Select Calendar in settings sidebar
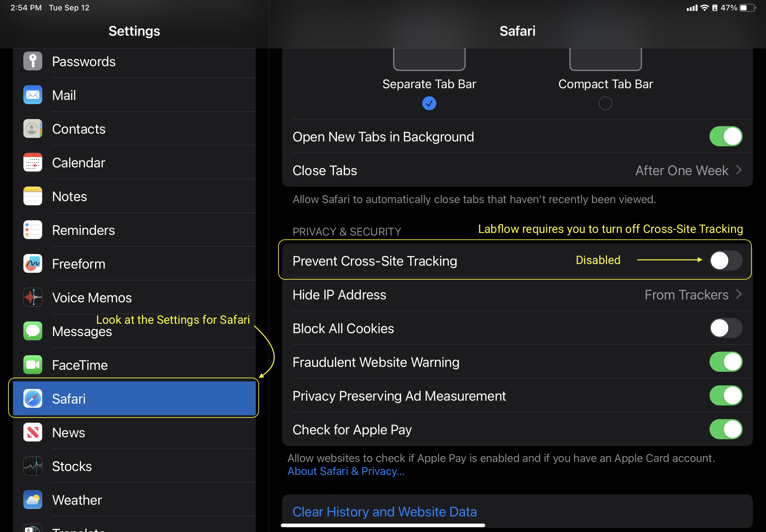The image size is (766, 532). pos(134,162)
